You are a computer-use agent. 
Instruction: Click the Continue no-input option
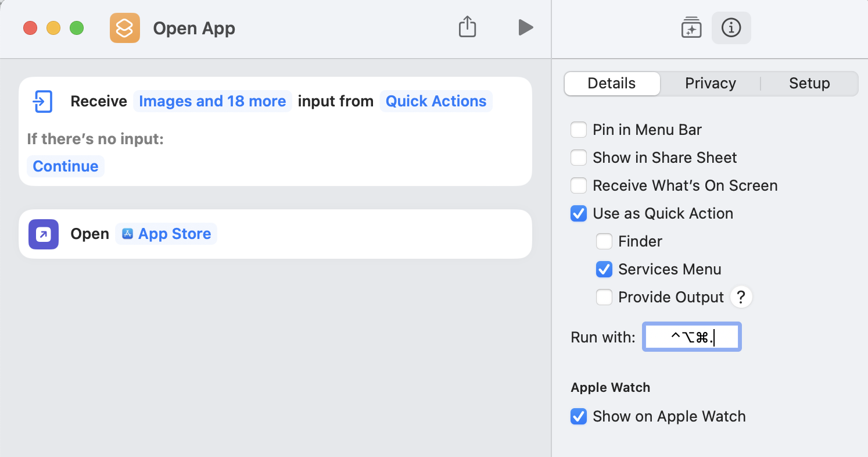tap(66, 166)
